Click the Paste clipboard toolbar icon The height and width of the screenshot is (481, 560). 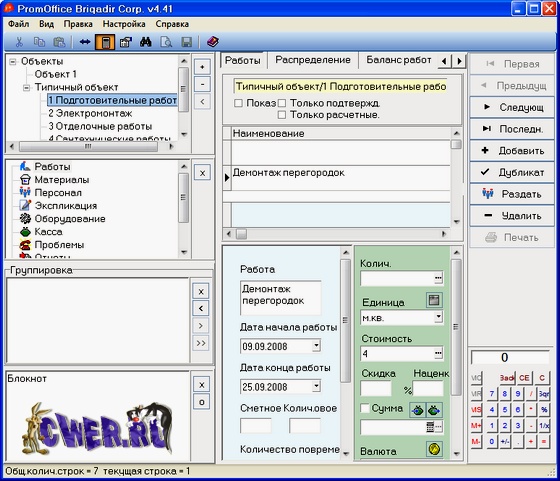pyautogui.click(x=59, y=42)
